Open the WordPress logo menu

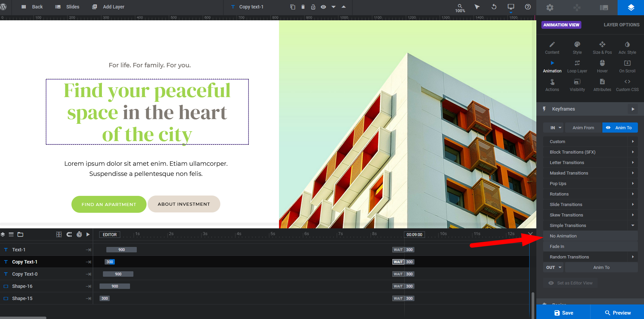click(3, 7)
